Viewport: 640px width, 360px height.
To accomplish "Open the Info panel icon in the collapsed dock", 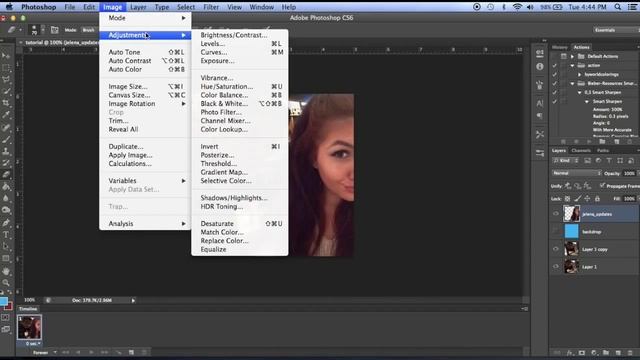I will (540, 67).
